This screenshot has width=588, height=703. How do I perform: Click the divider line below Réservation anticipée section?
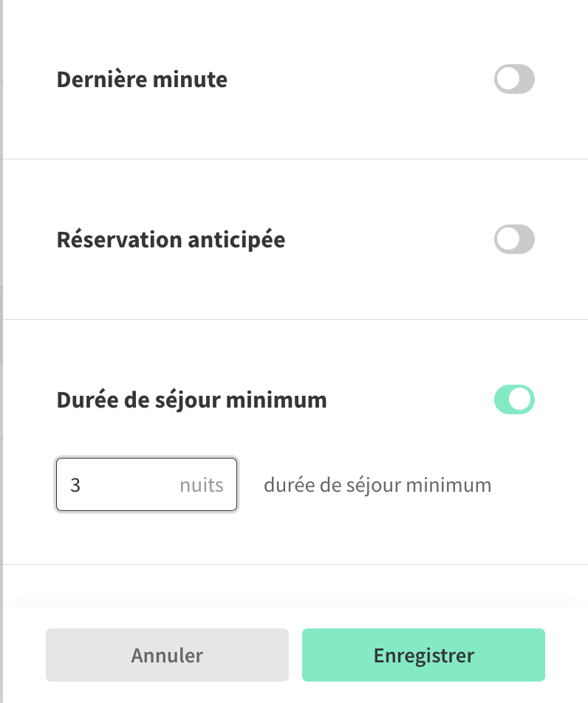[295, 319]
